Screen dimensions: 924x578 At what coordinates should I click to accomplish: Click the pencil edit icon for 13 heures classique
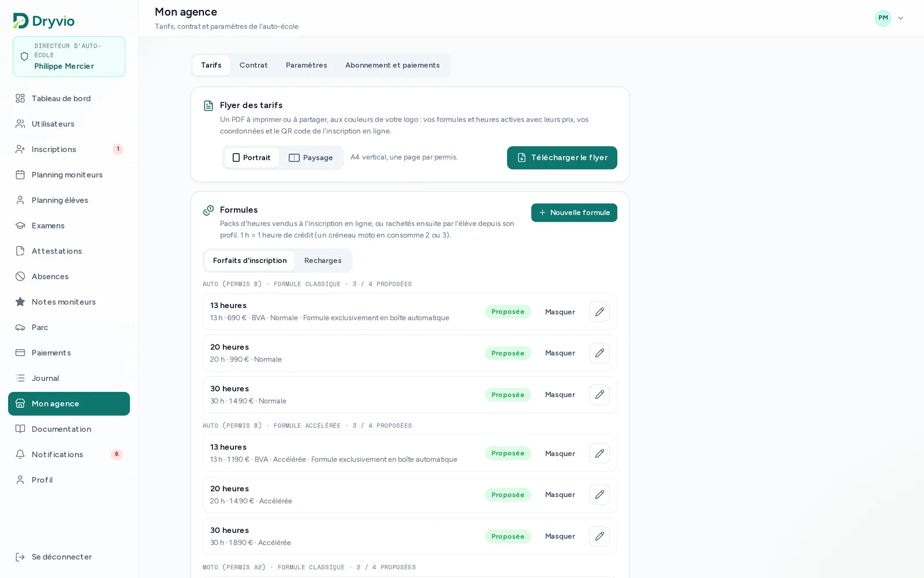point(599,312)
